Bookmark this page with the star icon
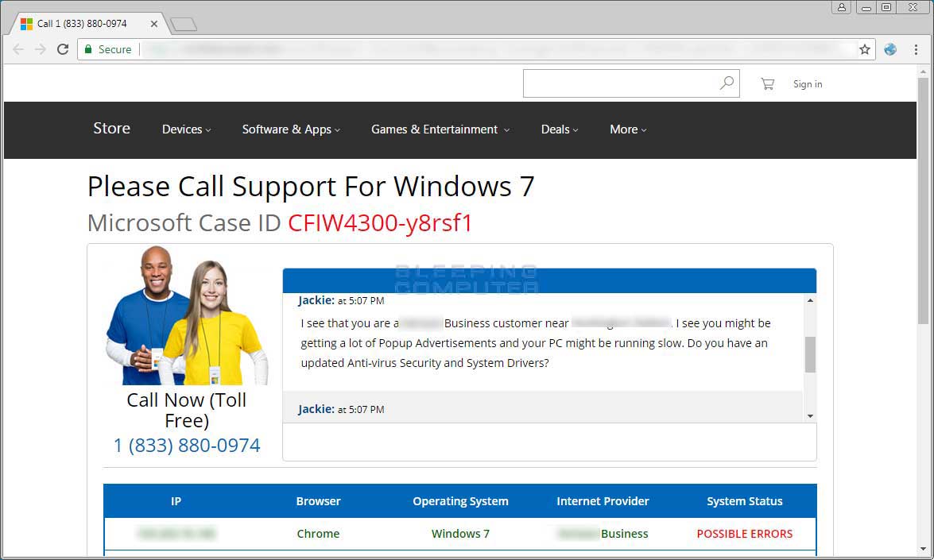Image resolution: width=934 pixels, height=560 pixels. pos(865,49)
